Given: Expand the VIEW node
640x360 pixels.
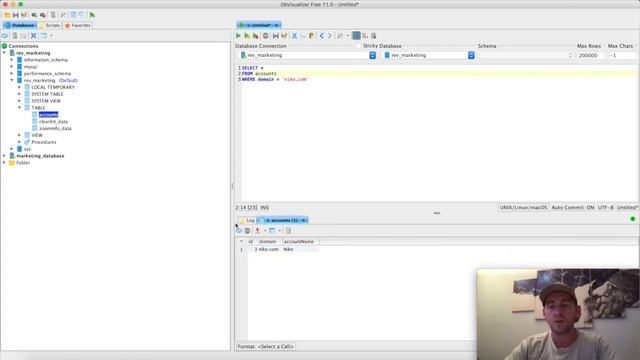Looking at the screenshot, I should point(19,135).
